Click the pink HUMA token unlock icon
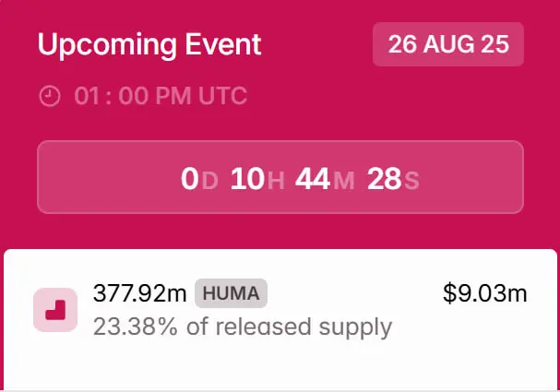The height and width of the screenshot is (392, 560). tap(55, 310)
